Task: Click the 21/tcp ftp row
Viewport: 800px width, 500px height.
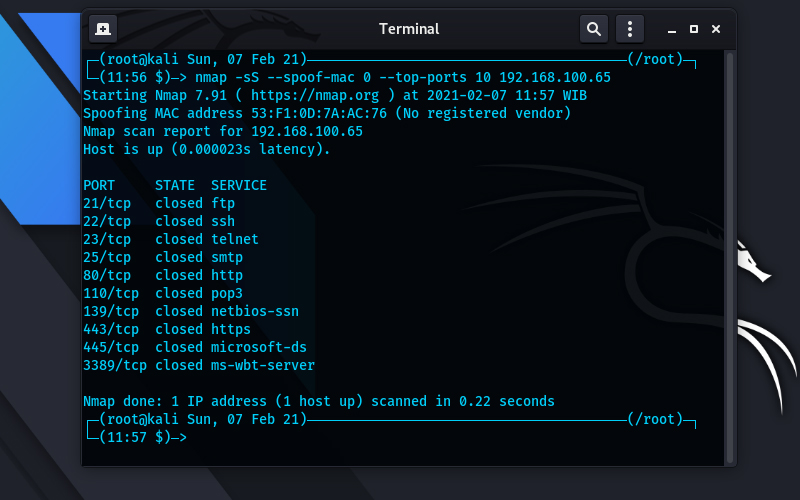Action: (159, 204)
